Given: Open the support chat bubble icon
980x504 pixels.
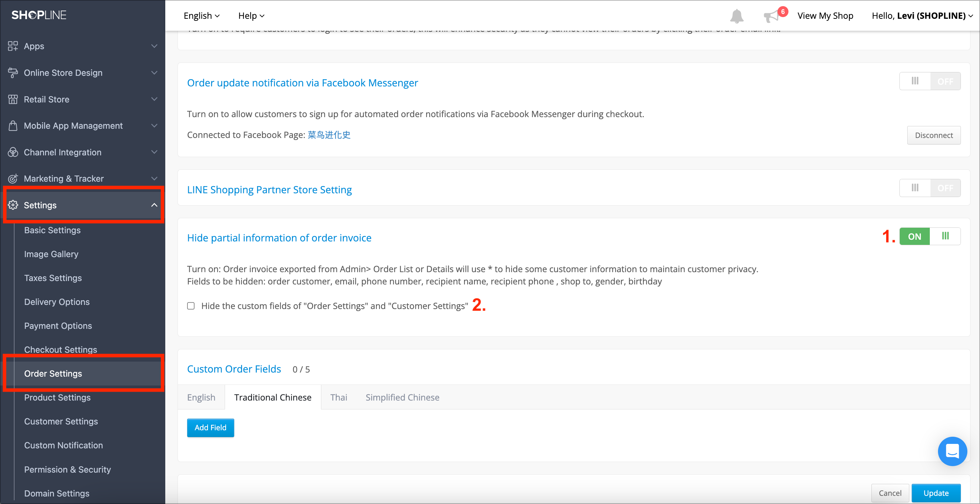Looking at the screenshot, I should click(x=953, y=451).
